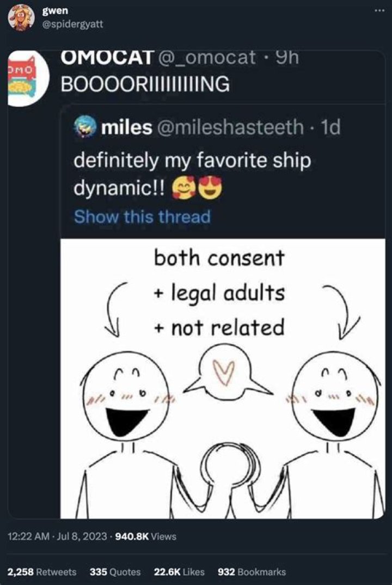Viewport: 392px width, 585px height.
Task: Click the 932 Bookmarks count
Action: [252, 571]
